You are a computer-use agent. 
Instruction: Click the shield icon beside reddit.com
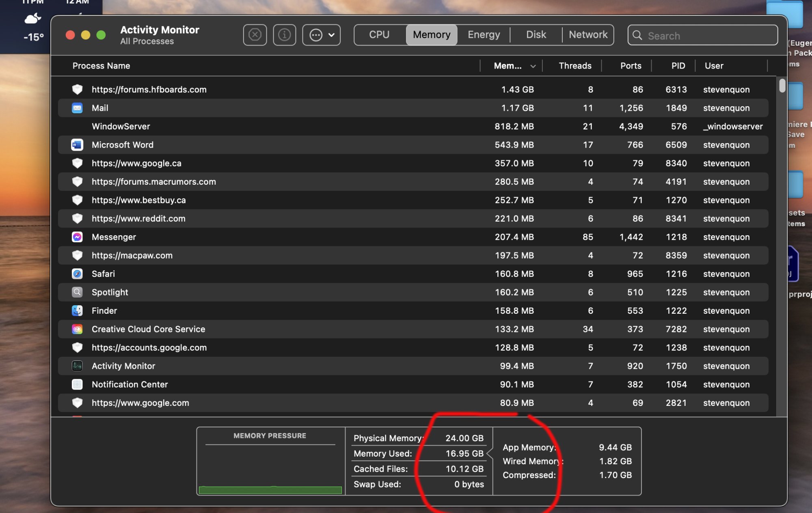pyautogui.click(x=77, y=218)
